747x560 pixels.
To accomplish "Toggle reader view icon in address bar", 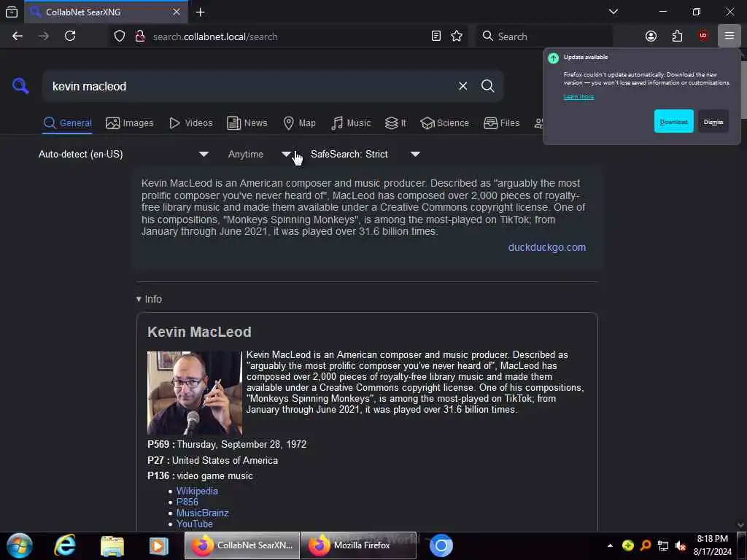I will coord(436,36).
